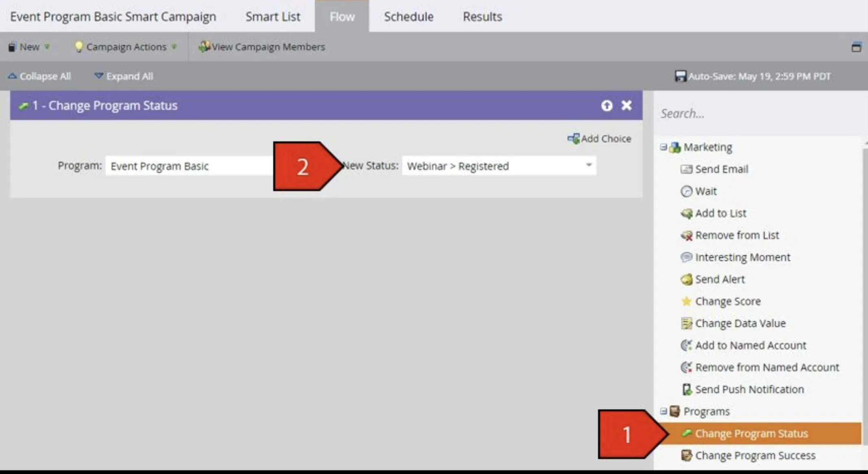
Task: Select Remove from List icon
Action: click(x=686, y=235)
